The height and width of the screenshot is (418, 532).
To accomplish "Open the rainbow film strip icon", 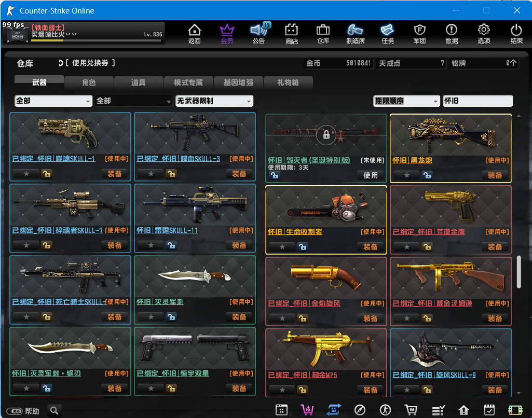I will coord(515,410).
